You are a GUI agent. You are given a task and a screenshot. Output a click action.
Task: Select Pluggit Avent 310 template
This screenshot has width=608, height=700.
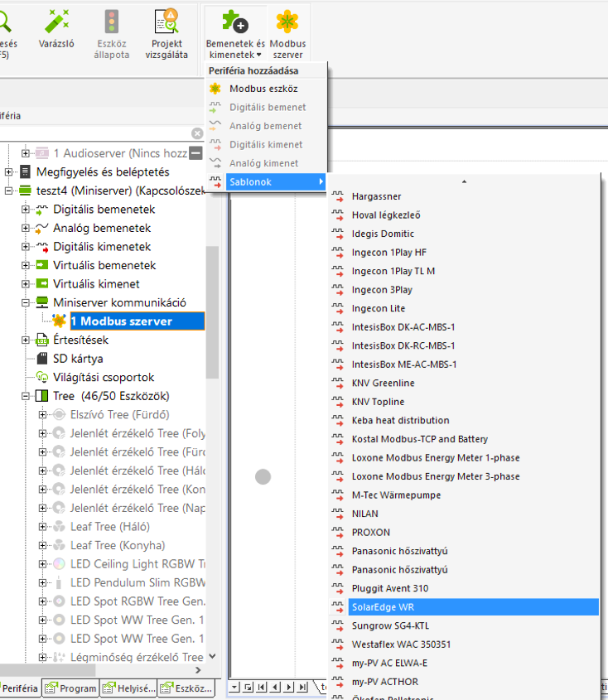(464, 588)
